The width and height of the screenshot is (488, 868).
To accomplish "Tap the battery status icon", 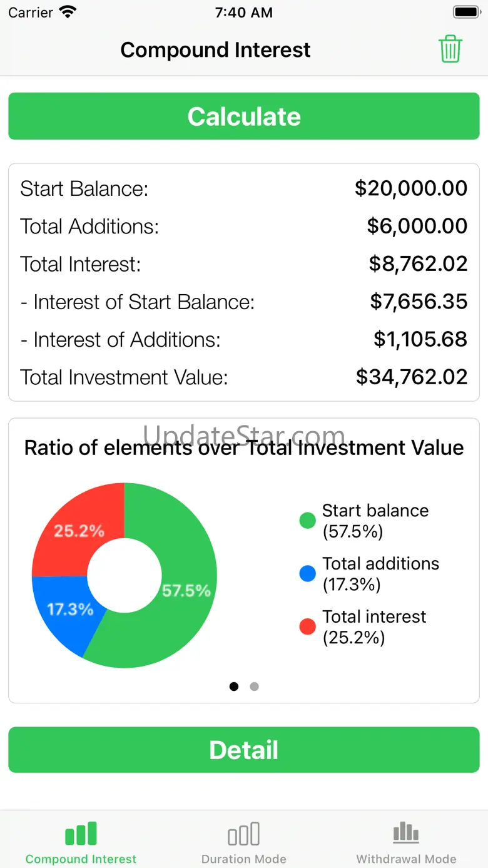I will click(466, 12).
